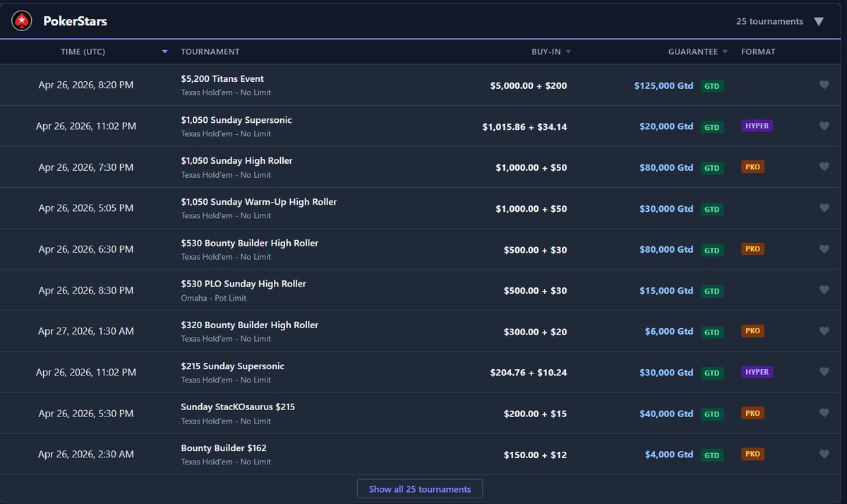Click the Omaha - Pot Limit subtitle
The width and height of the screenshot is (847, 504).
(x=215, y=298)
